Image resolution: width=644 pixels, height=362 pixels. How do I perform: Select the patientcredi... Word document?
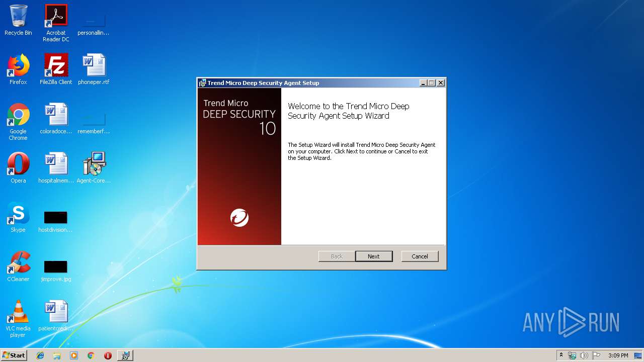[x=56, y=316]
